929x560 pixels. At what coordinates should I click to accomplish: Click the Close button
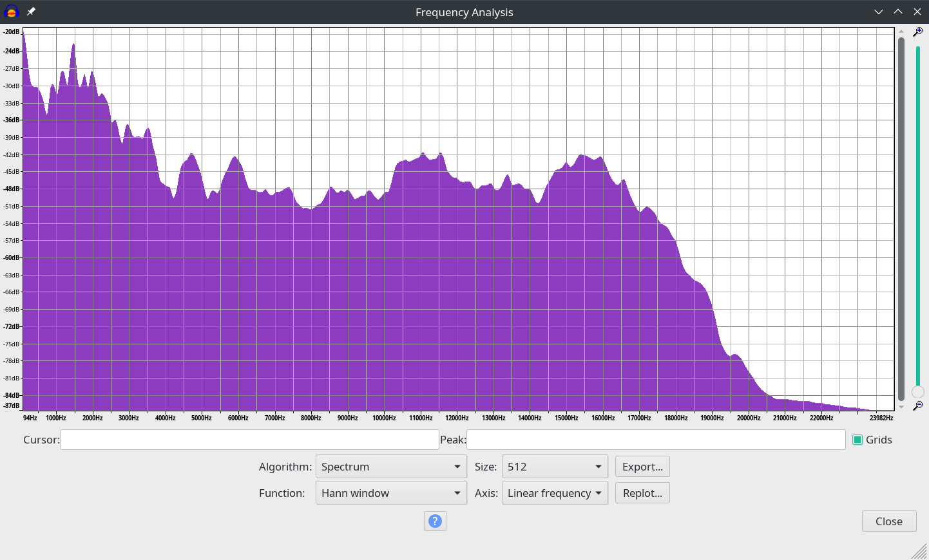pyautogui.click(x=889, y=521)
